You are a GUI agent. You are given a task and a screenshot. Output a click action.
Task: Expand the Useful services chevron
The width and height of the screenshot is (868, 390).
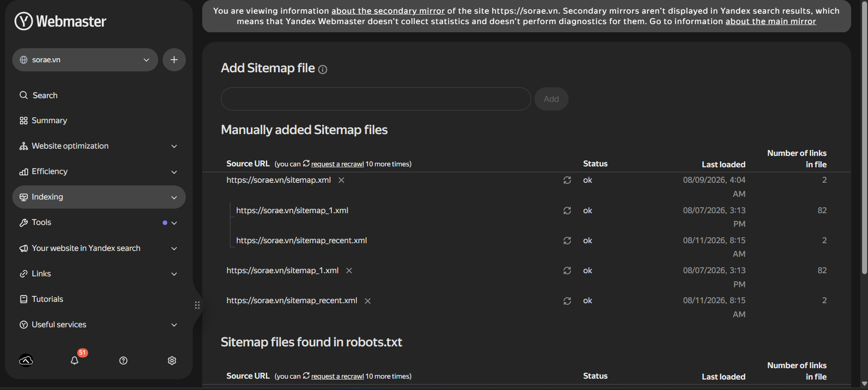174,325
